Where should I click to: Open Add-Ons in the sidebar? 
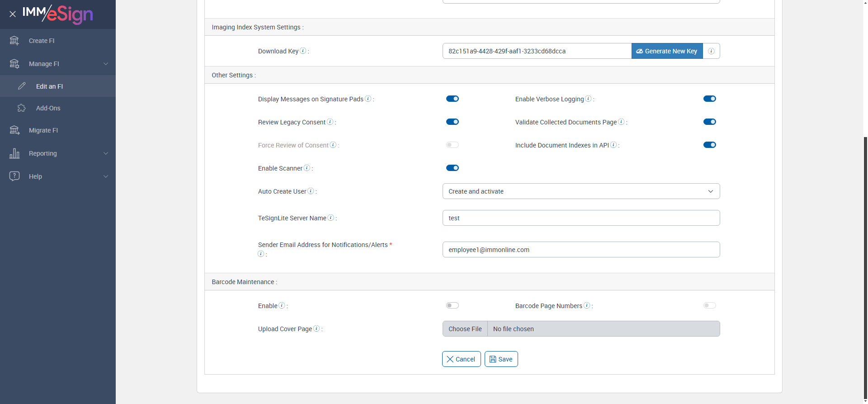pyautogui.click(x=48, y=108)
